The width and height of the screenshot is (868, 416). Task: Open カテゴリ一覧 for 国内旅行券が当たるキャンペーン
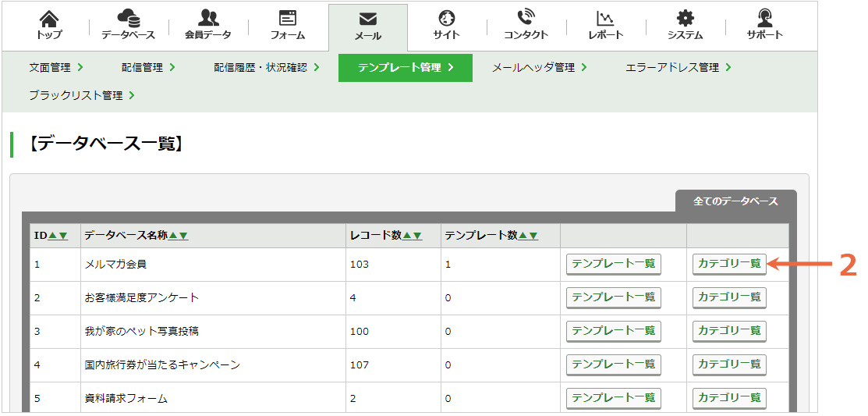pyautogui.click(x=729, y=364)
